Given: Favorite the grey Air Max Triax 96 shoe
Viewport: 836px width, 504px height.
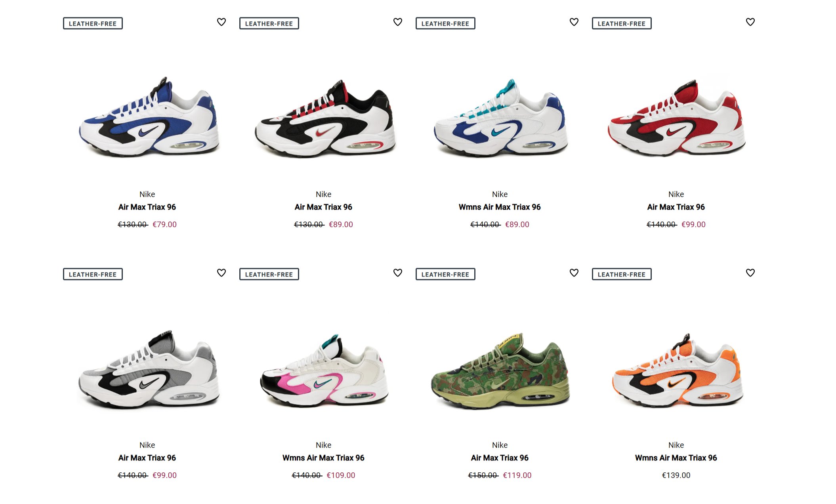Looking at the screenshot, I should point(221,273).
